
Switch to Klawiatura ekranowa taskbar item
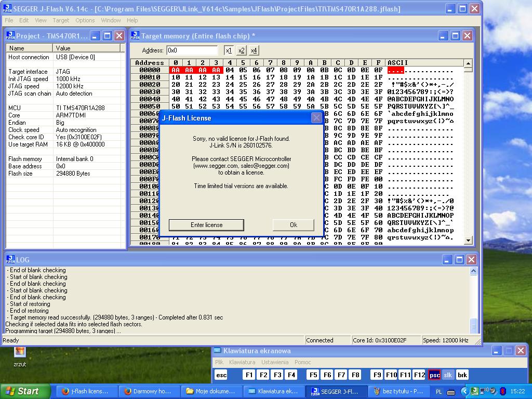click(274, 391)
